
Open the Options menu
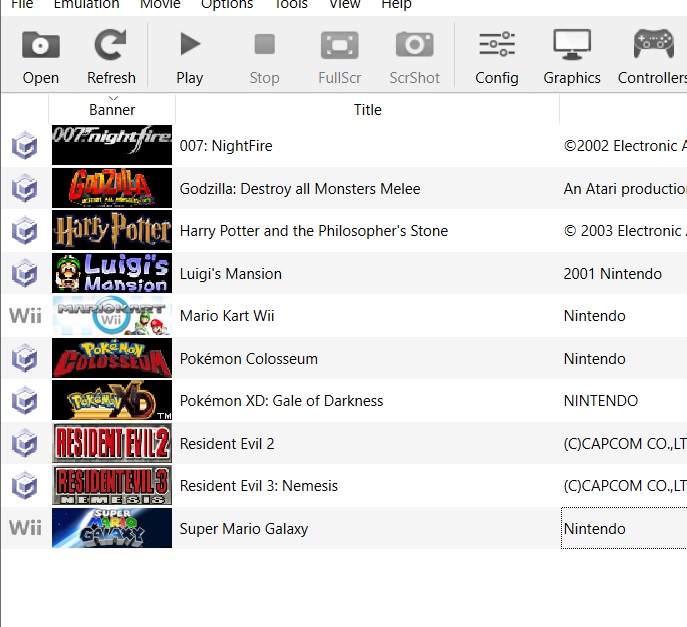point(227,4)
